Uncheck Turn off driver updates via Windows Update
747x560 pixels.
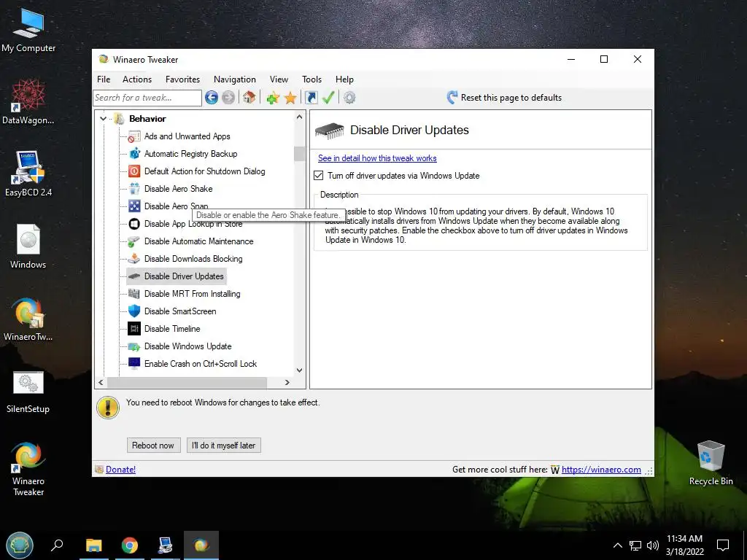[x=319, y=176]
